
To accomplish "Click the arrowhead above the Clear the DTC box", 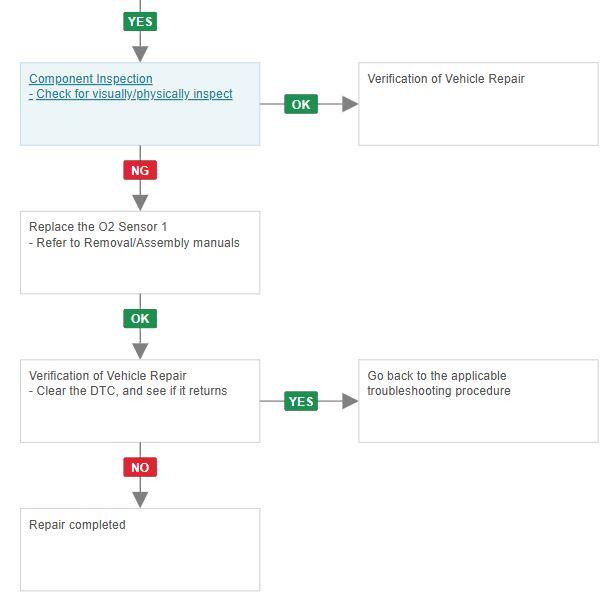I will click(x=140, y=349).
